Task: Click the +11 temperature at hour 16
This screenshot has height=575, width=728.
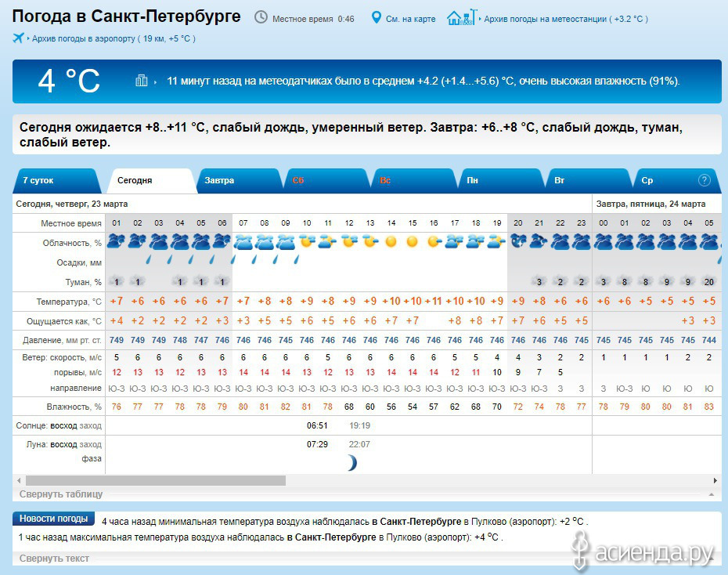Action: click(x=433, y=301)
